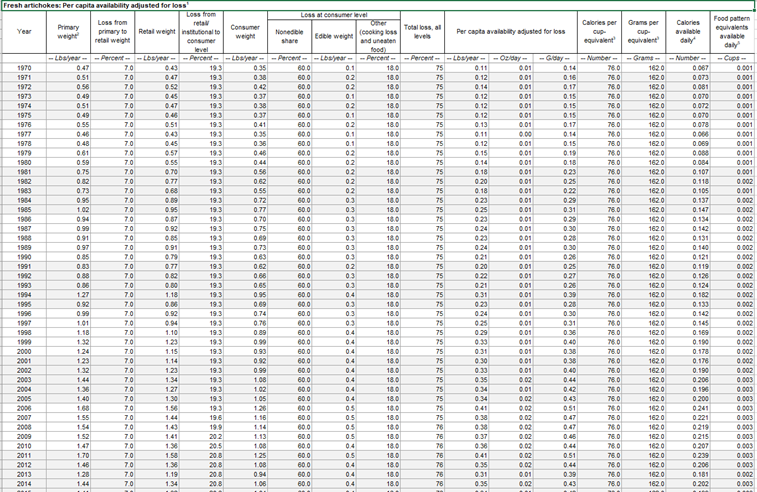Select 1999 G/day value 0.40
Viewport: 757px width, 492px height.
pyautogui.click(x=555, y=342)
